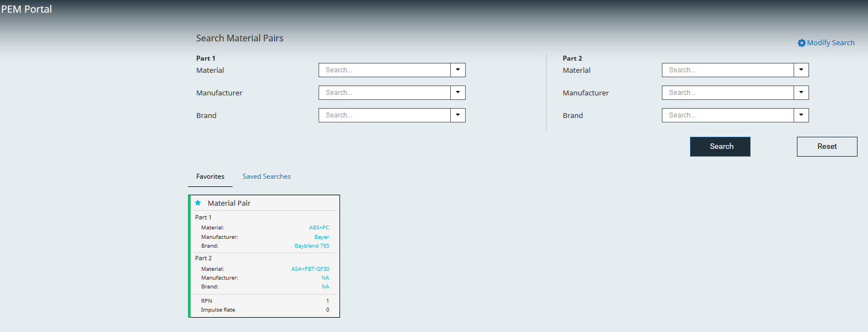Image resolution: width=868 pixels, height=332 pixels.
Task: Open Part 2 Brand dropdown arrow
Action: pos(801,115)
